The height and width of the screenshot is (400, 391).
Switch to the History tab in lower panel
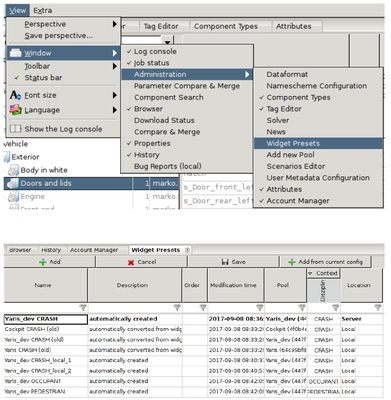pyautogui.click(x=51, y=250)
